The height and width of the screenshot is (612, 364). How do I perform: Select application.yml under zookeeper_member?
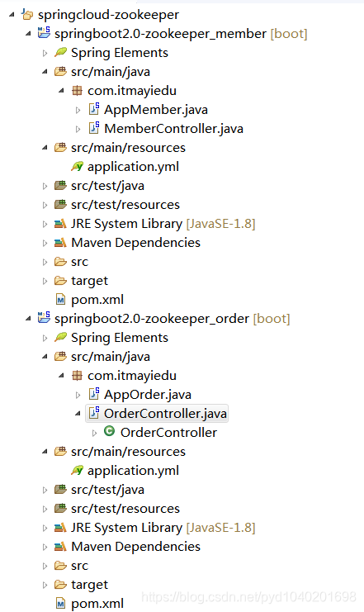point(133,167)
